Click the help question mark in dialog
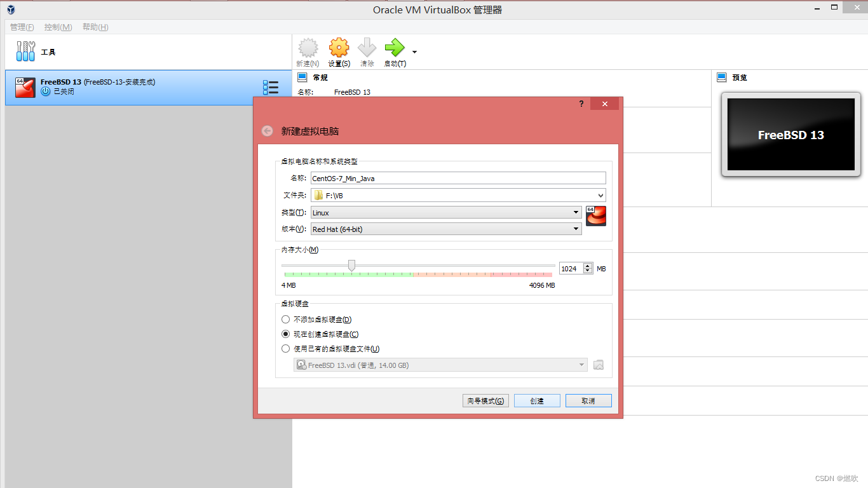 [581, 104]
